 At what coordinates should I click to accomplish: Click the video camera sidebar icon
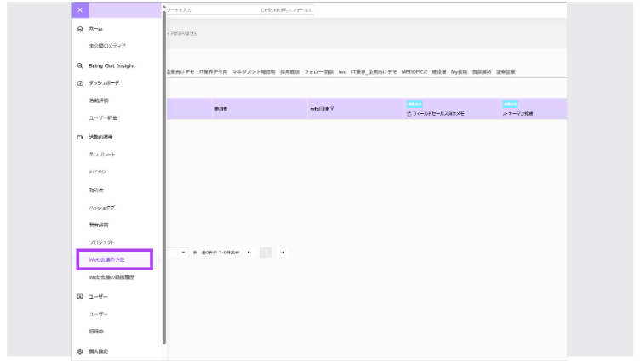click(x=80, y=138)
